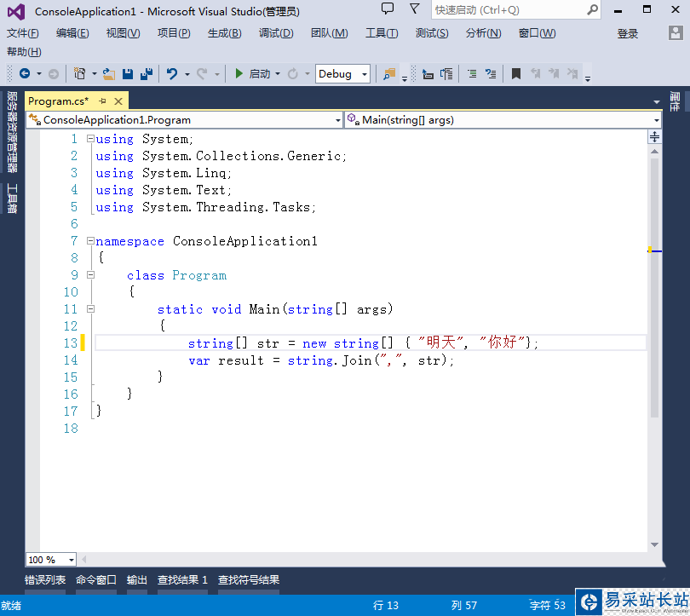Click the notifications filter funnel icon
This screenshot has width=690, height=616.
(x=414, y=9)
